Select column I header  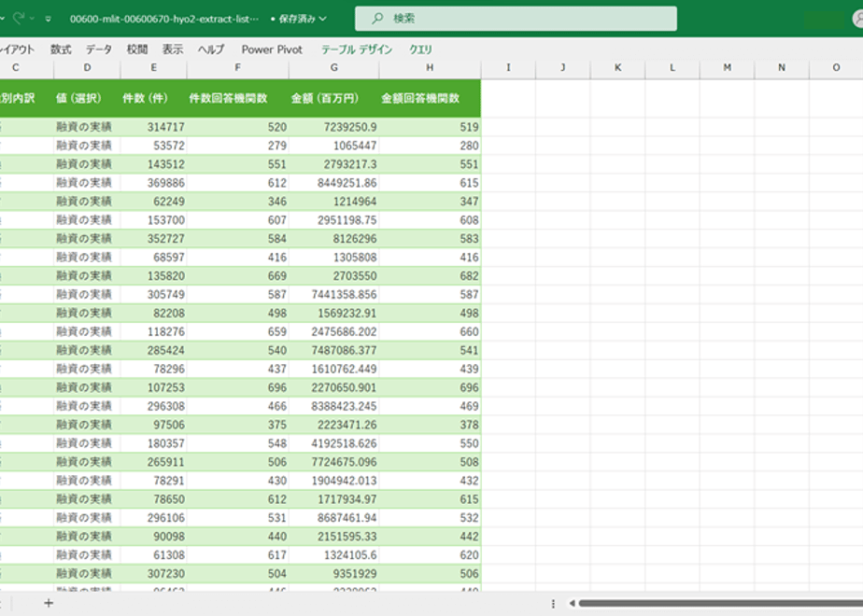pyautogui.click(x=508, y=67)
